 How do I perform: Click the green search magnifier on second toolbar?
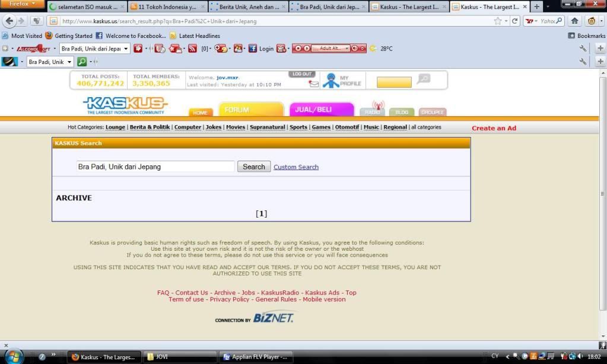click(82, 62)
